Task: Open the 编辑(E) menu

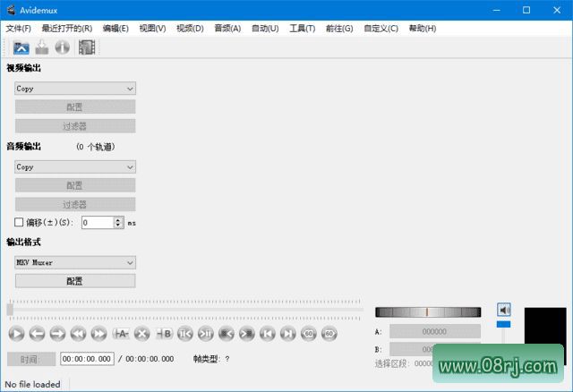Action: (115, 29)
